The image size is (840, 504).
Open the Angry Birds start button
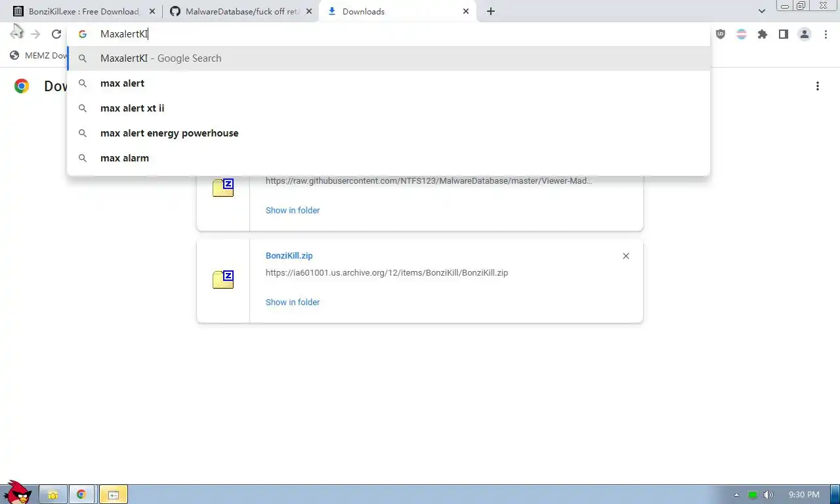[x=18, y=492]
